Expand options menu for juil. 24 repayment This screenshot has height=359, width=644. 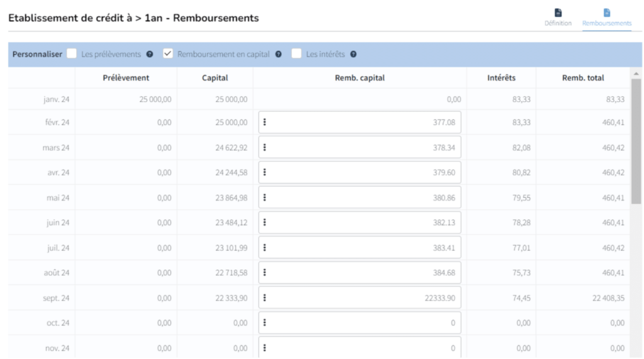(265, 248)
